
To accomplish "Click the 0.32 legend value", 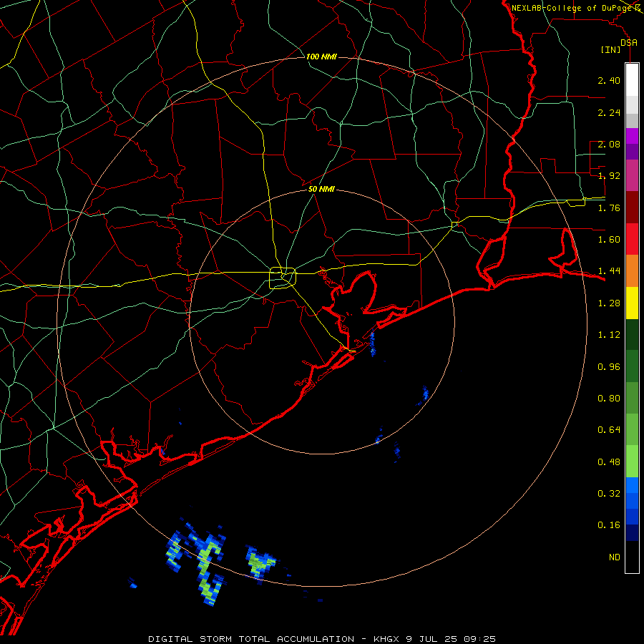I will click(609, 494).
